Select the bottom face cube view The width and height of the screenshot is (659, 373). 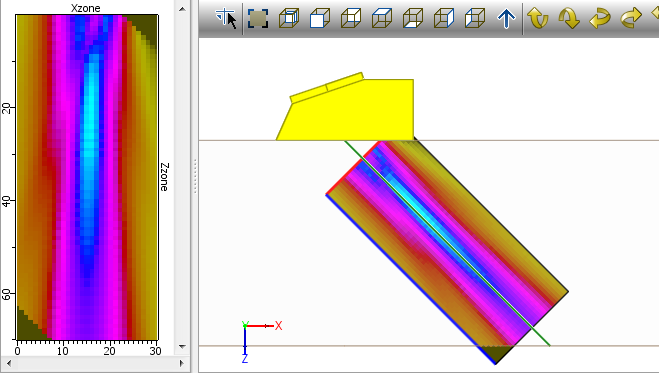click(413, 18)
